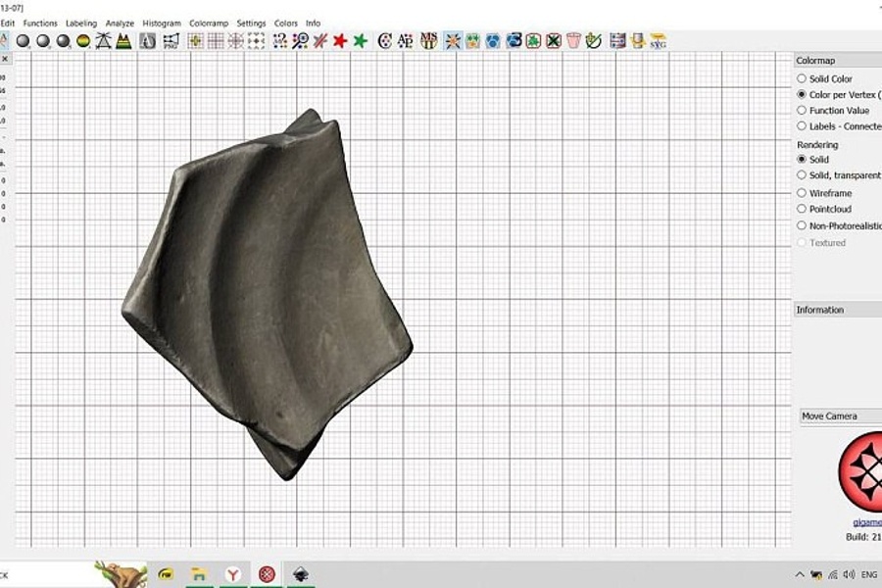Select Color per Vertex colormap option
This screenshot has width=882, height=588.
tap(839, 94)
